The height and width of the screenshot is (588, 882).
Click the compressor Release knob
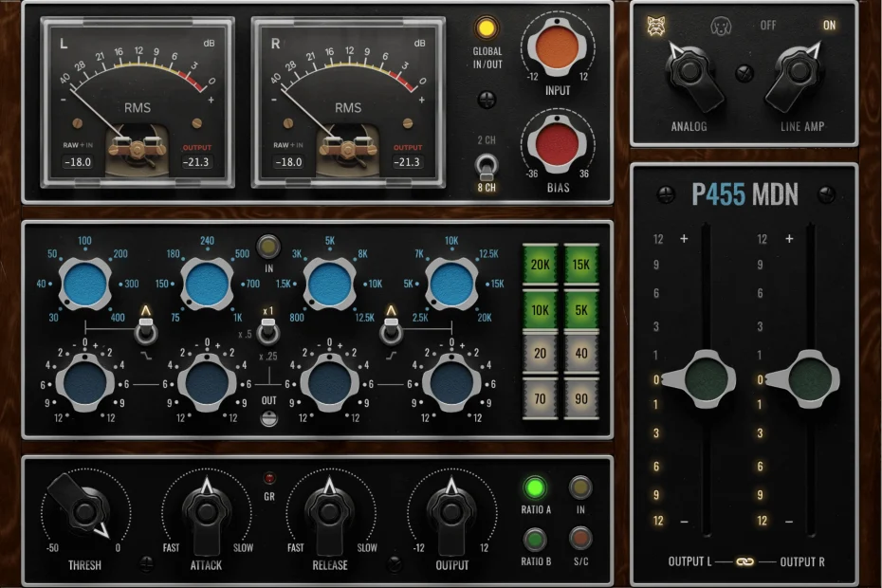click(330, 513)
